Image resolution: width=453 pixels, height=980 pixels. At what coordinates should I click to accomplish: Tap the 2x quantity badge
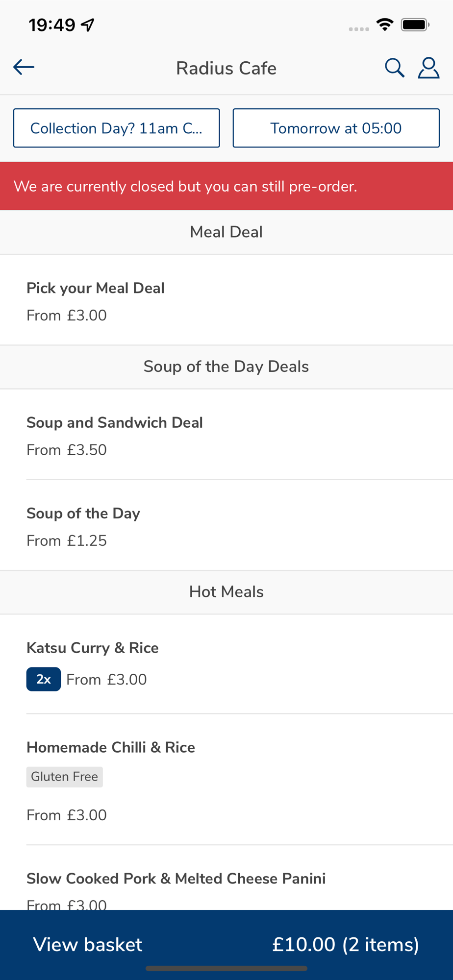point(44,679)
